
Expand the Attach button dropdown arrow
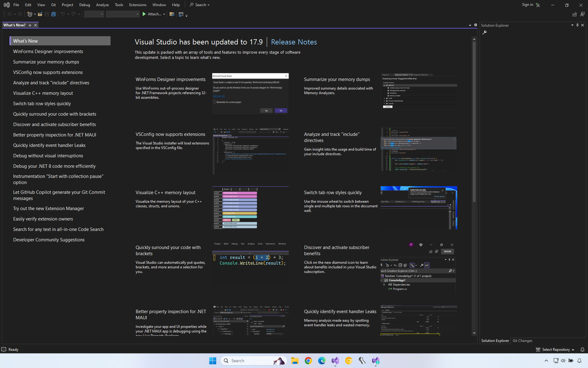point(164,14)
